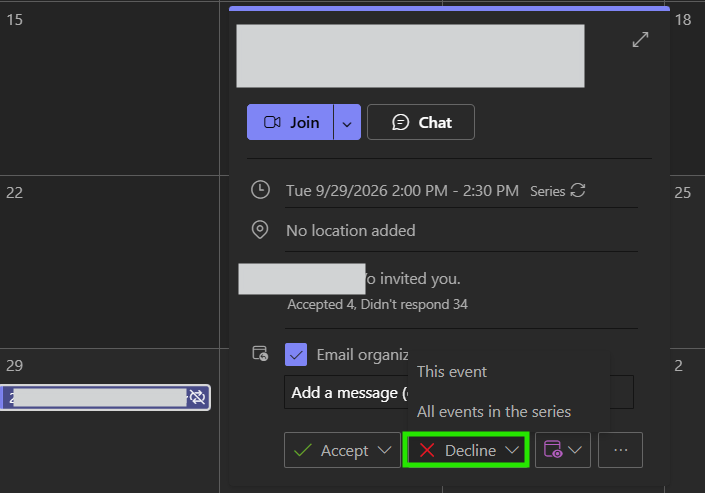Click the Series label
This screenshot has height=493, width=705.
547,191
